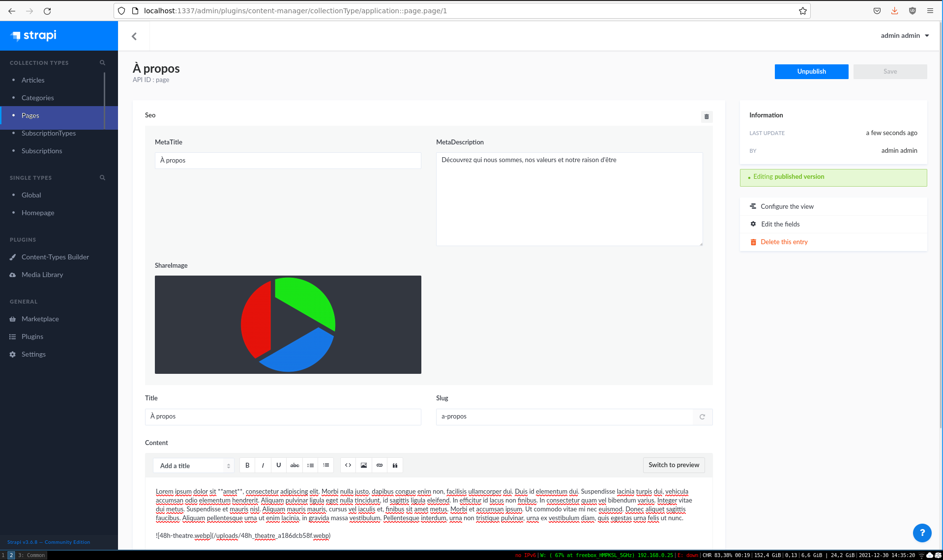The width and height of the screenshot is (943, 560).
Task: Switch to workspace 3: Common
Action: point(31,555)
